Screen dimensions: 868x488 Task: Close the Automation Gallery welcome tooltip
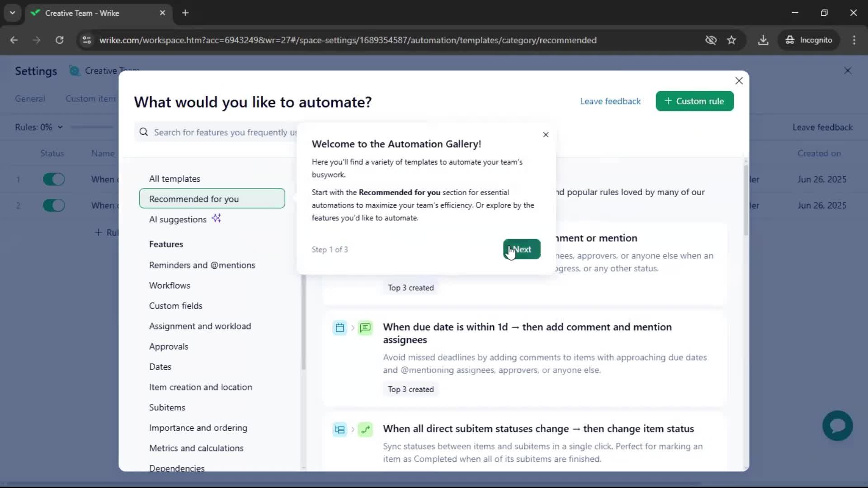pos(546,135)
